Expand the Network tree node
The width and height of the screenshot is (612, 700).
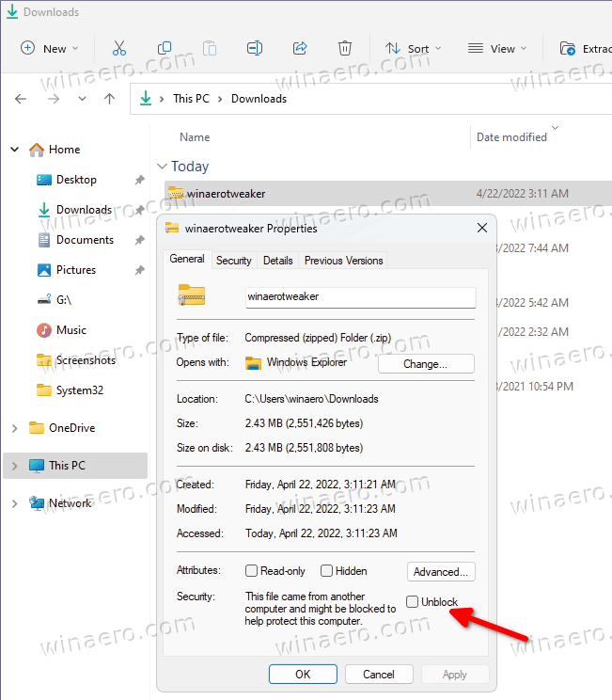pyautogui.click(x=15, y=503)
